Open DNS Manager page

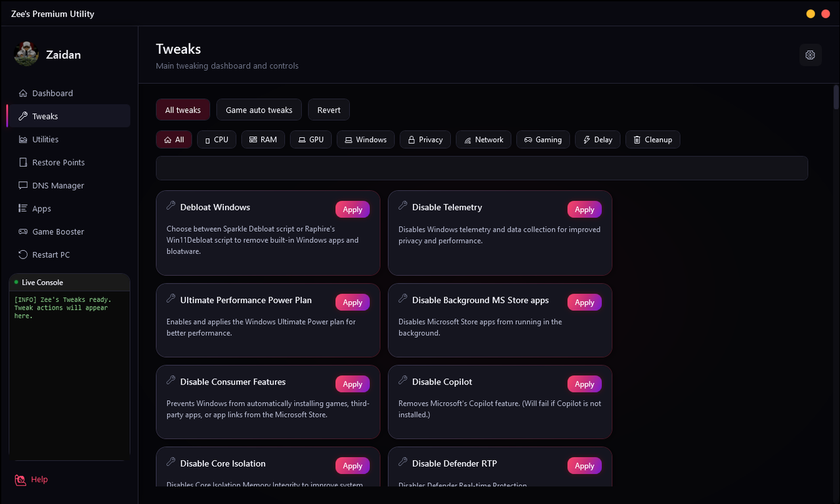tap(68, 185)
